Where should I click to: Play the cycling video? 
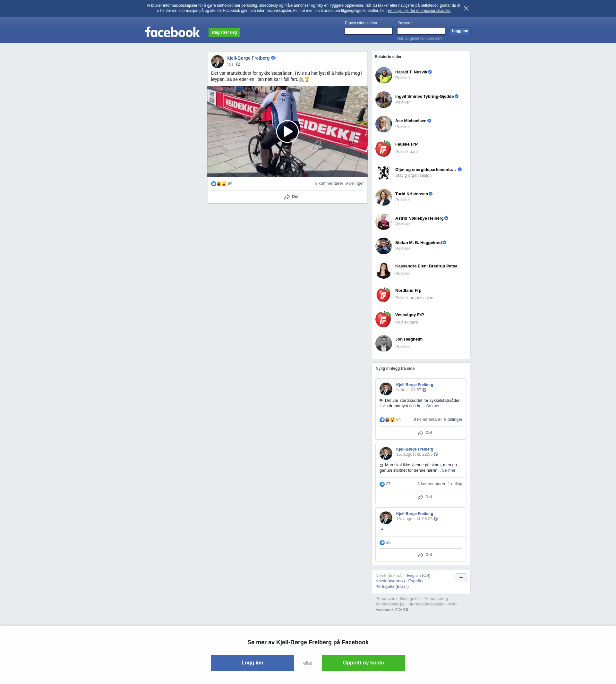point(287,131)
